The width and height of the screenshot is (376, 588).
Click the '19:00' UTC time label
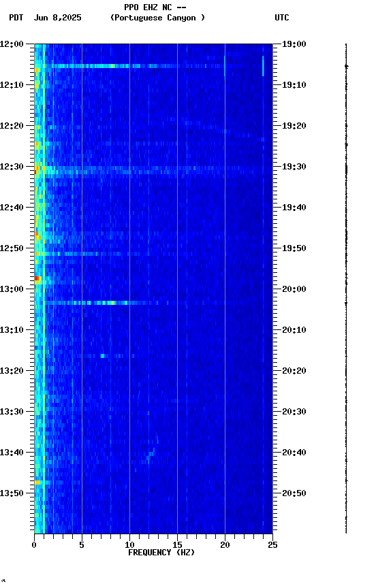tap(294, 44)
